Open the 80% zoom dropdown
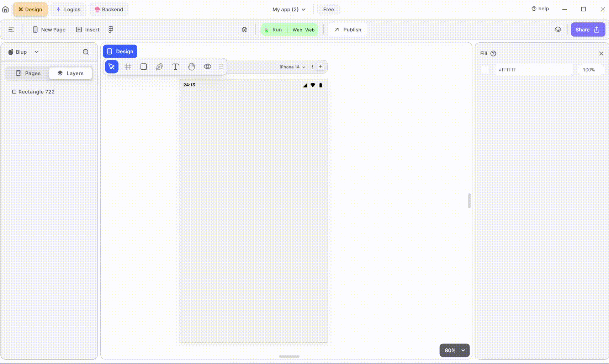609x364 pixels. (454, 350)
